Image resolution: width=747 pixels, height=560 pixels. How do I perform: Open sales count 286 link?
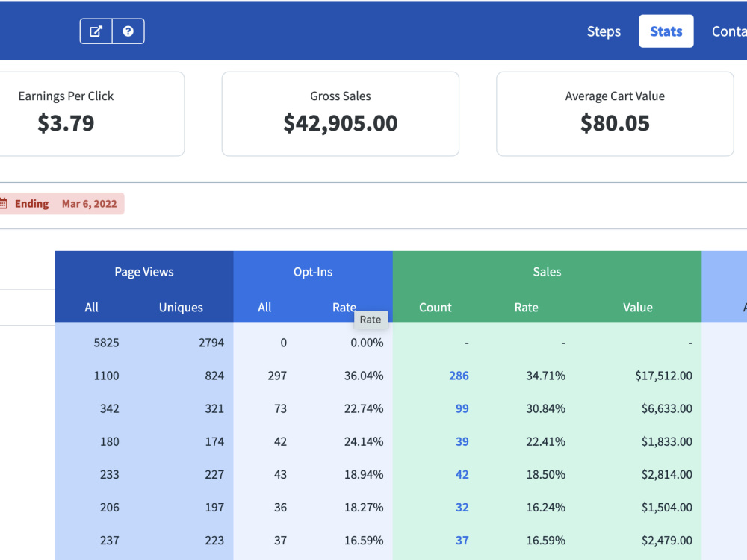tap(459, 376)
